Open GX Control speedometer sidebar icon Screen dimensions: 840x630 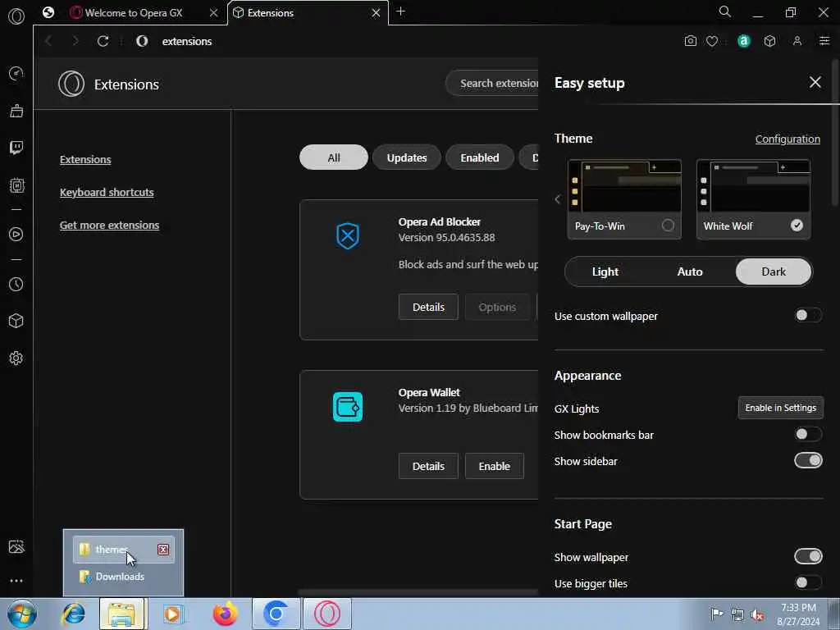[16, 73]
